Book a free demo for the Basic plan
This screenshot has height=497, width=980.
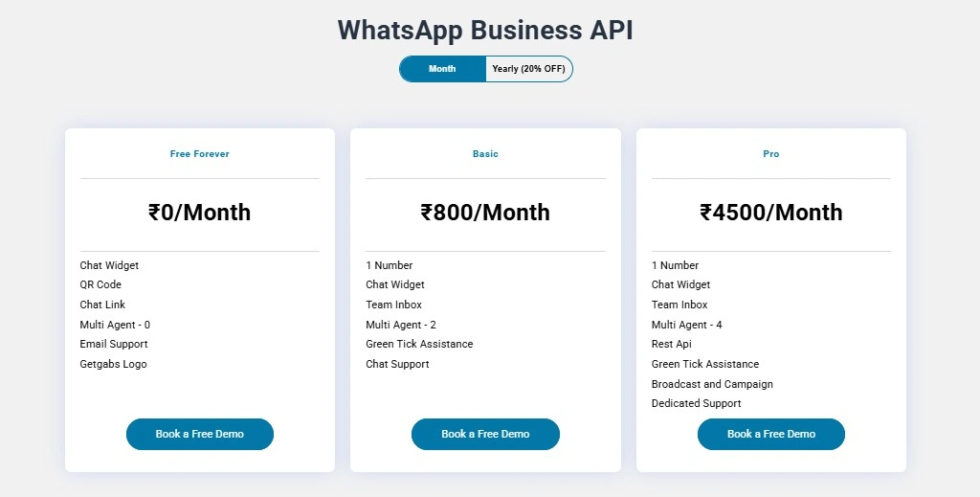pos(485,434)
